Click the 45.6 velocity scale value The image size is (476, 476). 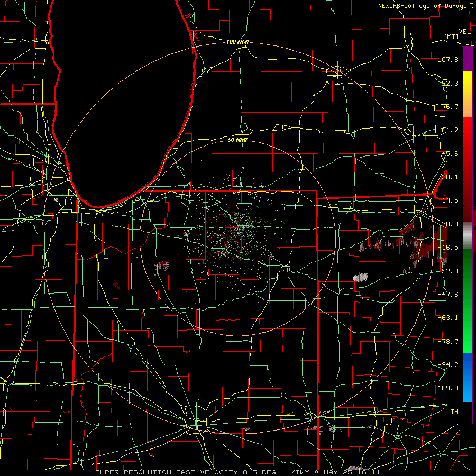coord(450,153)
